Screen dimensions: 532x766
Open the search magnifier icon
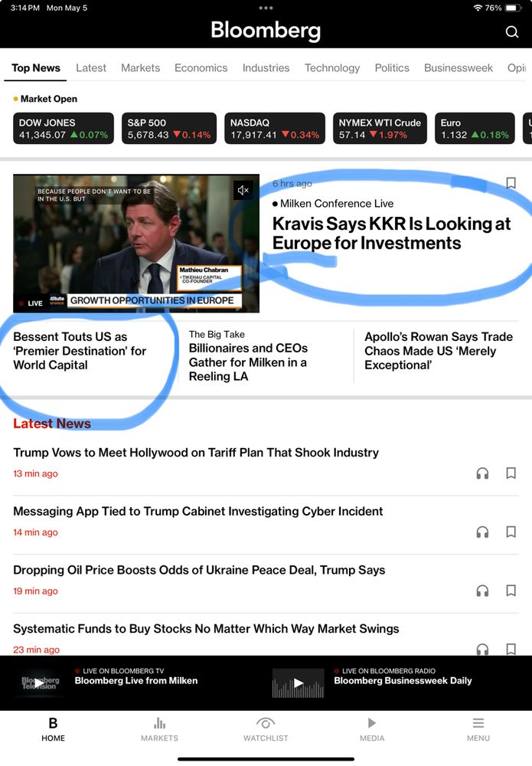(511, 31)
